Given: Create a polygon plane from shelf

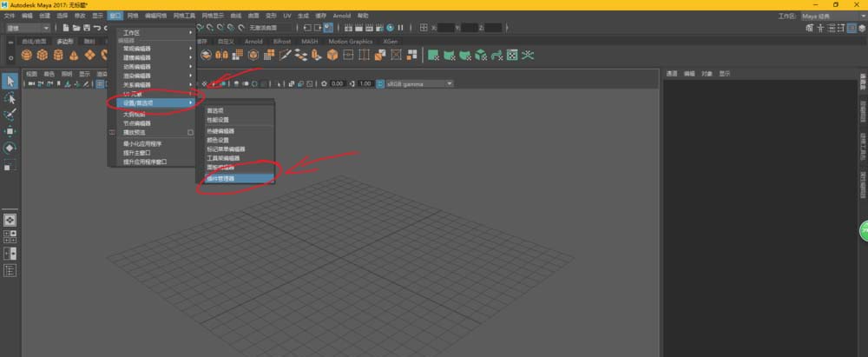Looking at the screenshot, I should pyautogui.click(x=89, y=55).
